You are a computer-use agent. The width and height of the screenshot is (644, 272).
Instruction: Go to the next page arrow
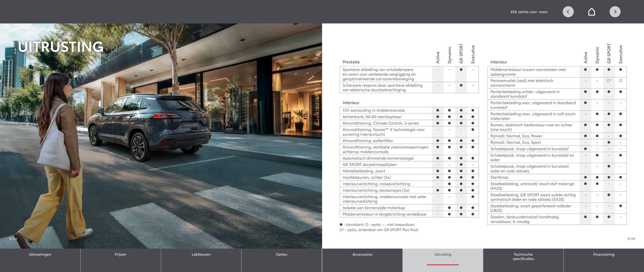(615, 12)
